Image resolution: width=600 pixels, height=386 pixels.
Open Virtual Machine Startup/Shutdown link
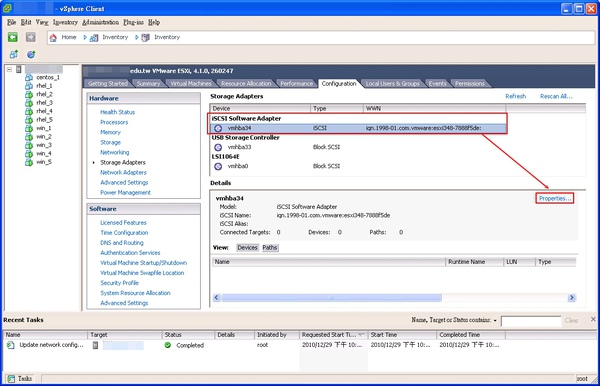tap(143, 263)
